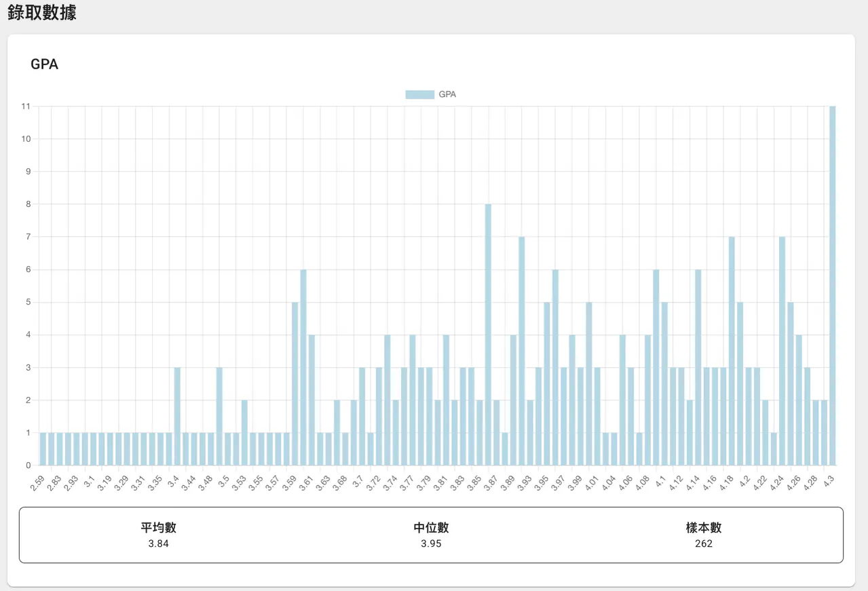Viewport: 868px width, 591px height.
Task: Select the bar of height 3 at GPA 3.4
Action: tap(177, 417)
